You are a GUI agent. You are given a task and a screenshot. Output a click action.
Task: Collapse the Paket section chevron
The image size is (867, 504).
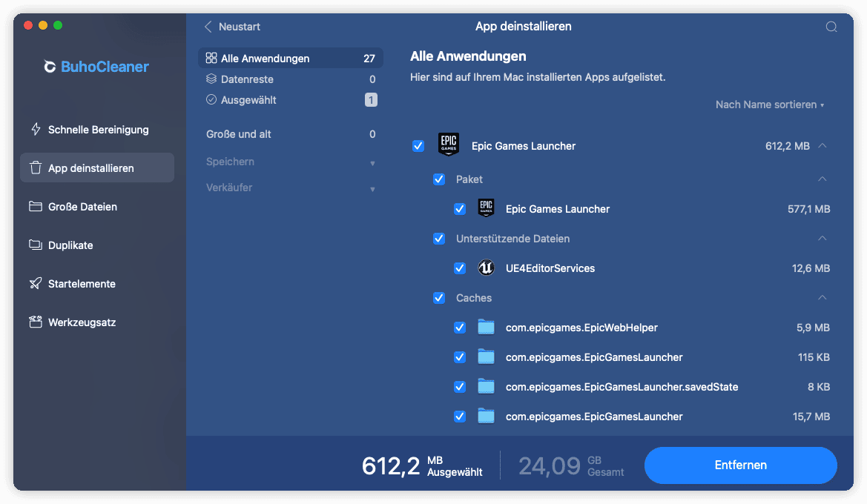coord(823,179)
